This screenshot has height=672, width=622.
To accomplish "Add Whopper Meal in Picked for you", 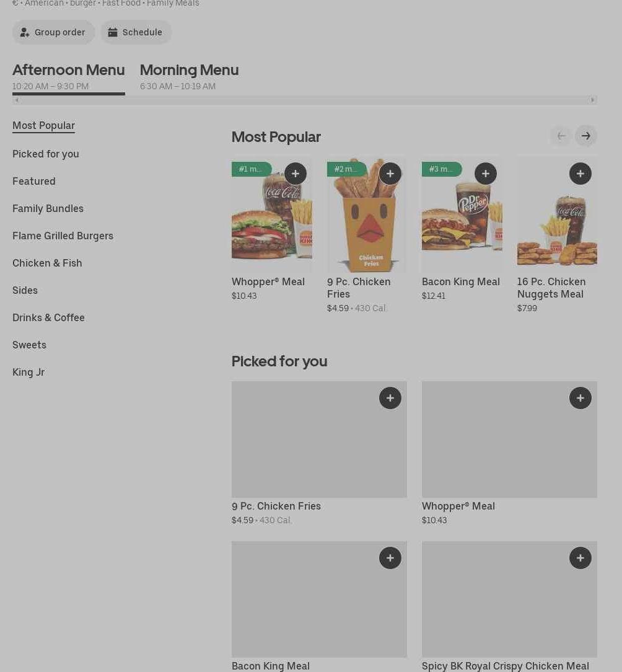I will coord(580,398).
